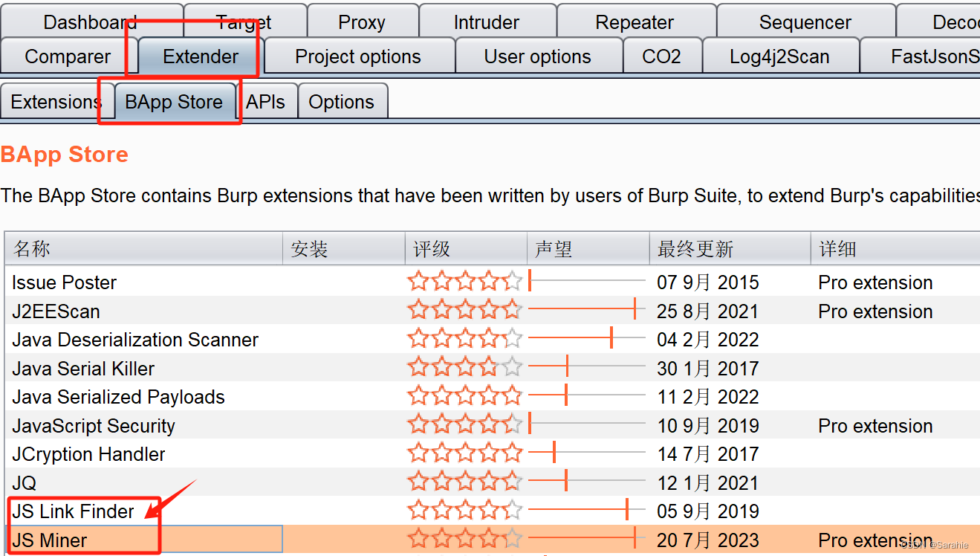Open the Log4j2Scan tab

pyautogui.click(x=779, y=56)
